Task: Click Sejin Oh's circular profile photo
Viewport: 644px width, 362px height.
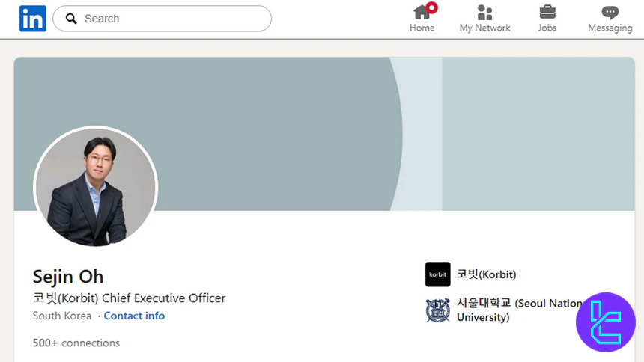Action: (95, 188)
